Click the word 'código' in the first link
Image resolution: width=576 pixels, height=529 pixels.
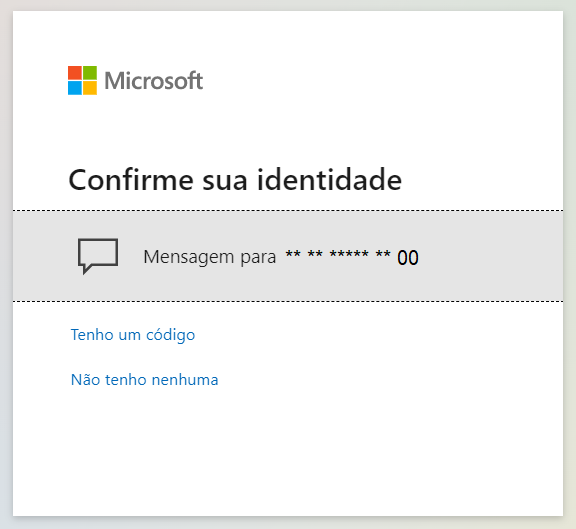click(x=170, y=335)
